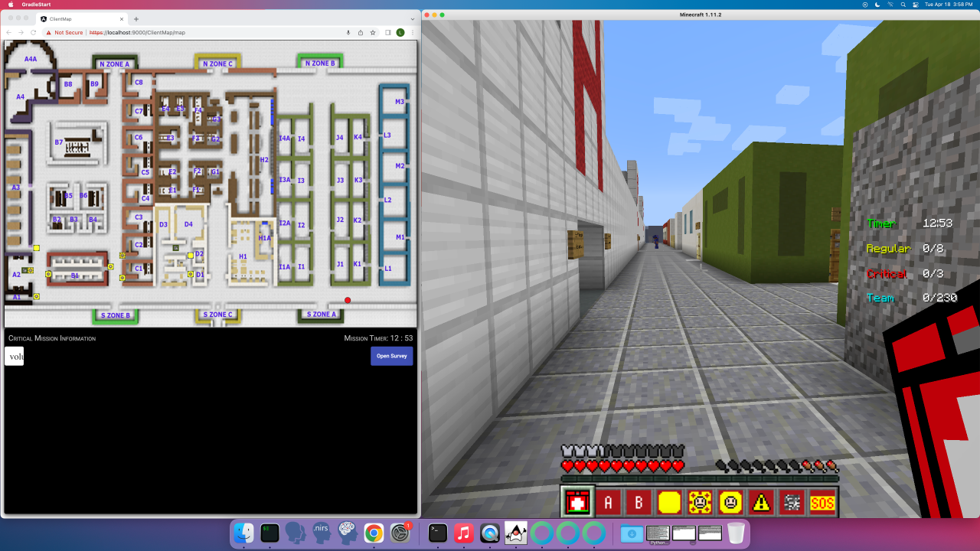This screenshot has height=551, width=980.
Task: Open the black Terminal icon in dock
Action: pos(438,533)
